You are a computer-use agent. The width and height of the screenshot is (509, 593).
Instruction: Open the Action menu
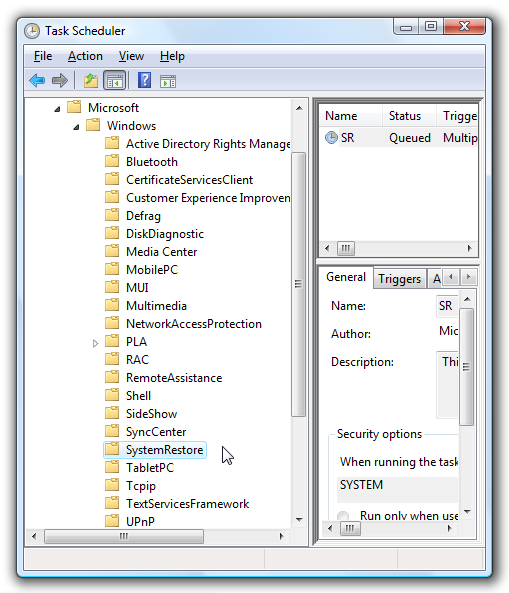point(85,56)
